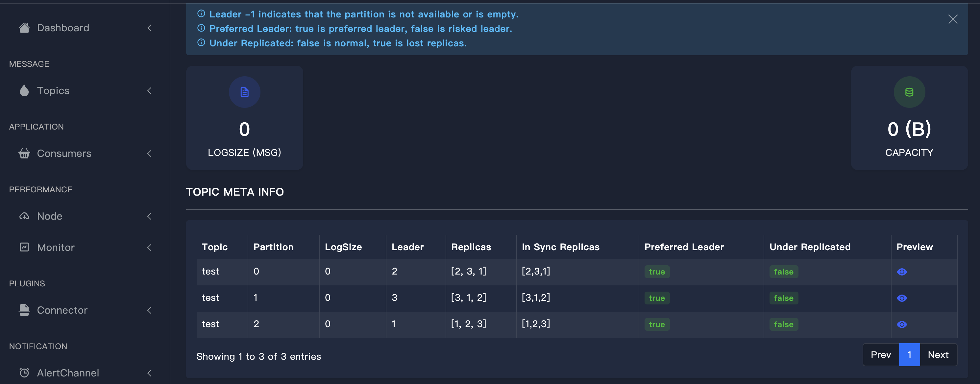980x384 pixels.
Task: Preview messages for test partition 1
Action: 902,298
